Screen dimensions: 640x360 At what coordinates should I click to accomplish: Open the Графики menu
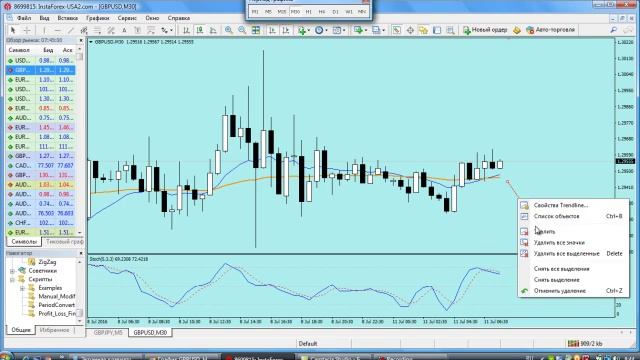(98, 18)
